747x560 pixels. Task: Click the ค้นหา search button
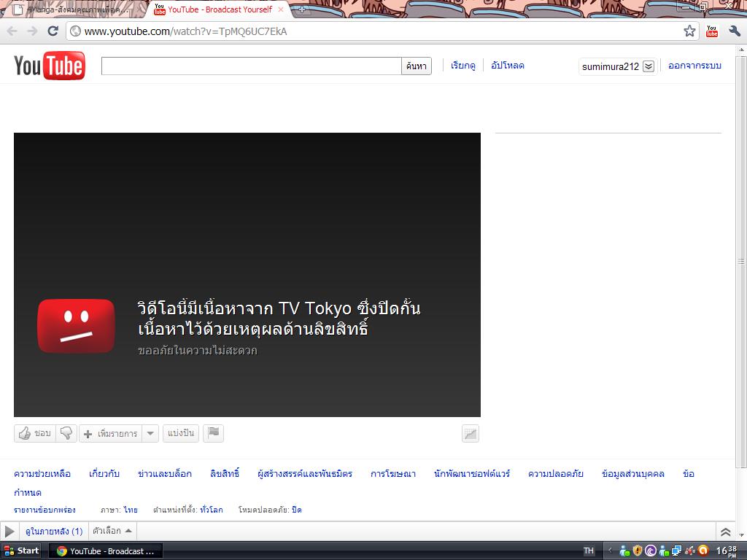click(417, 66)
